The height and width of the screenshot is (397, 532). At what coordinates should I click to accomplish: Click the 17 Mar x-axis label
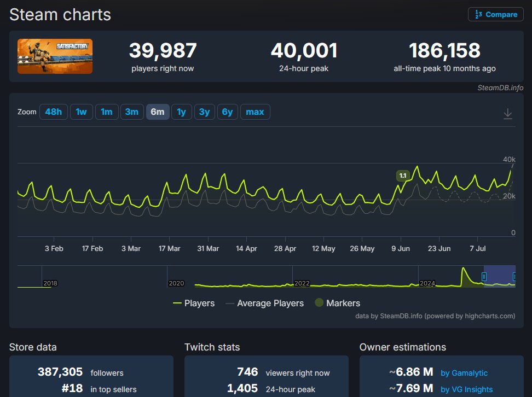(x=169, y=248)
